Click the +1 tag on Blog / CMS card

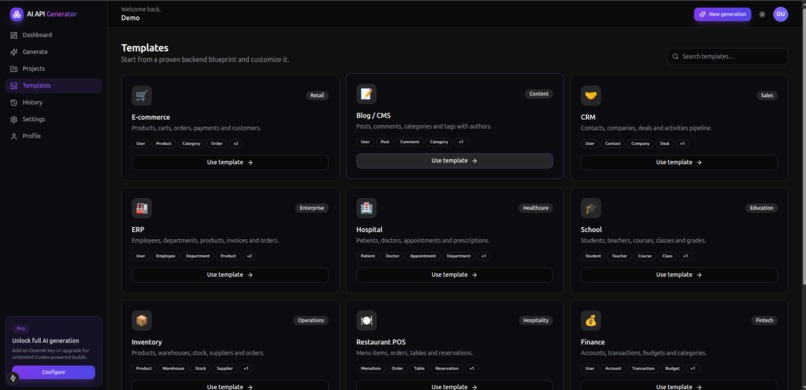(x=461, y=142)
